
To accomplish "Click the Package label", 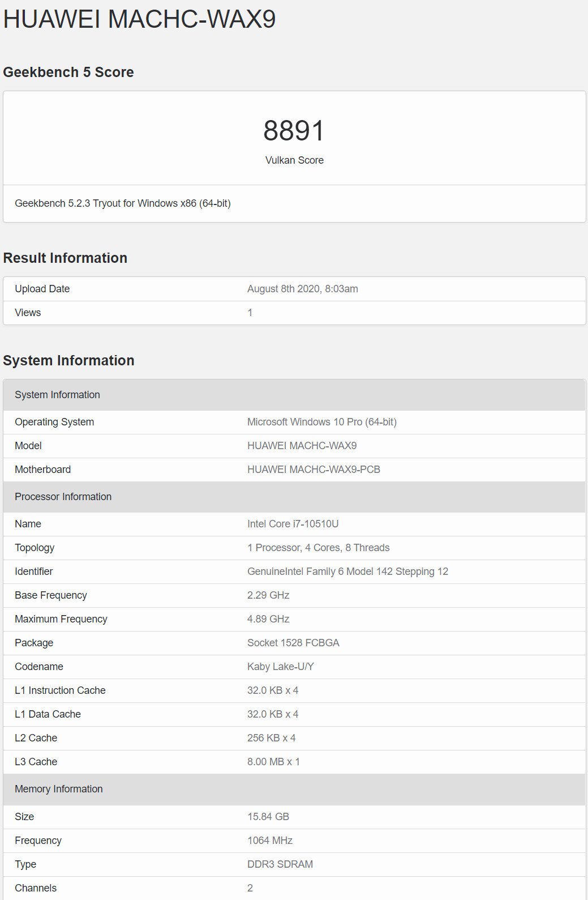I will (x=34, y=643).
